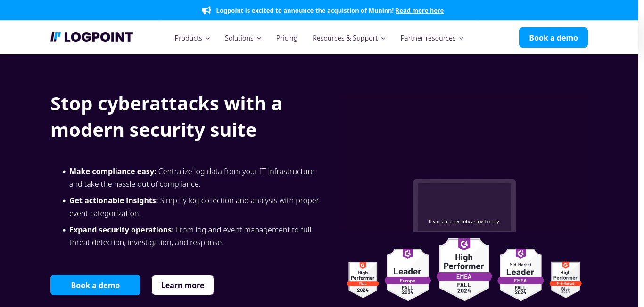Screen dimensions: 644x307
Task: Click the Solutions navigation item
Action: coord(239,38)
